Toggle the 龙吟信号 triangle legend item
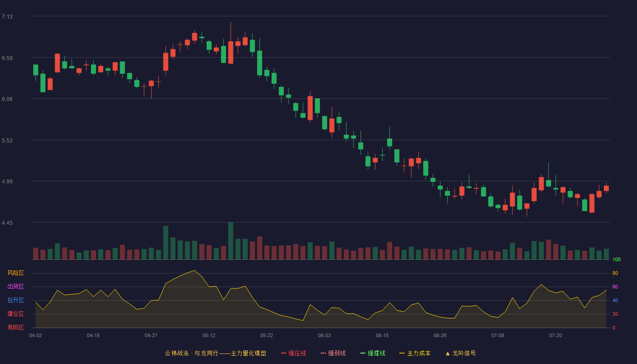 (x=460, y=353)
